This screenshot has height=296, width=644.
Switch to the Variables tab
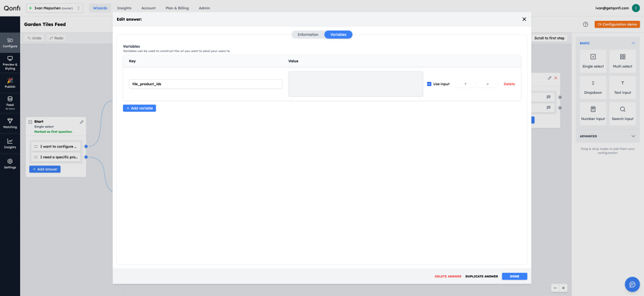(x=338, y=34)
